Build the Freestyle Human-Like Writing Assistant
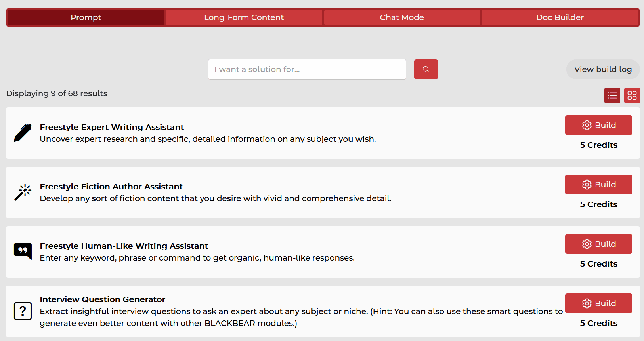This screenshot has width=644, height=341. point(598,244)
